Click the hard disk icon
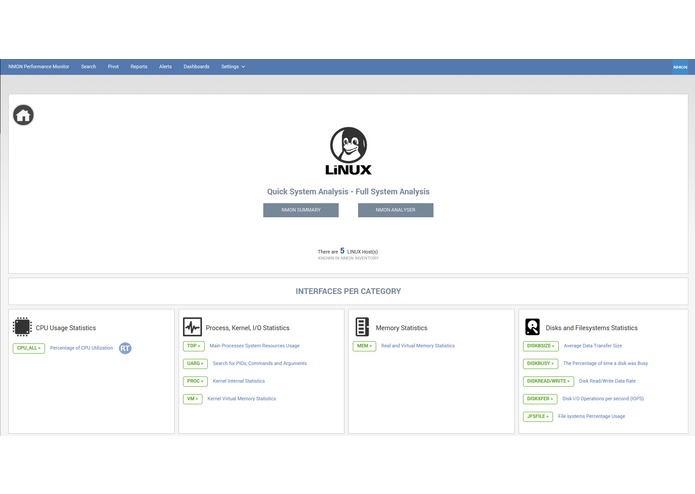The width and height of the screenshot is (695, 494). [x=532, y=327]
